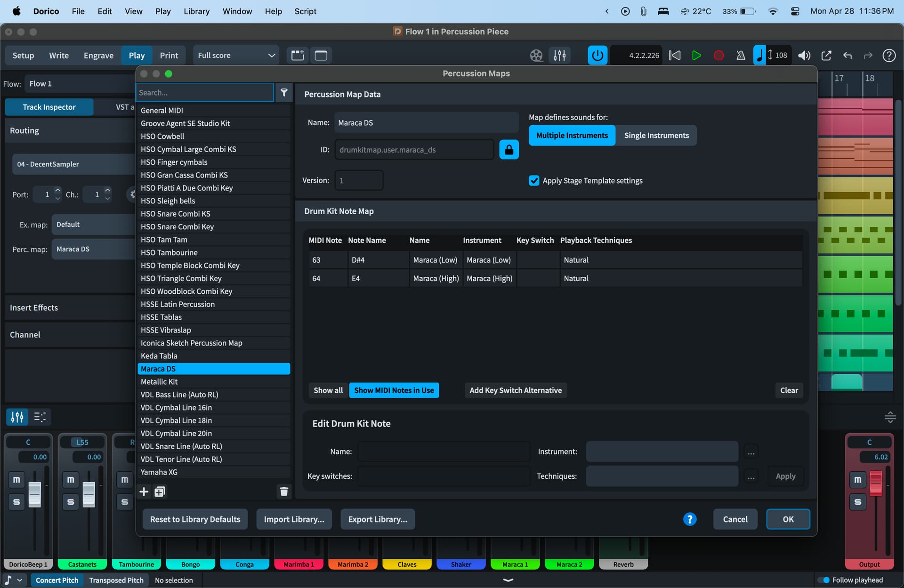The width and height of the screenshot is (904, 588).
Task: Click the speaker volume icon in toolbar
Action: (x=804, y=56)
